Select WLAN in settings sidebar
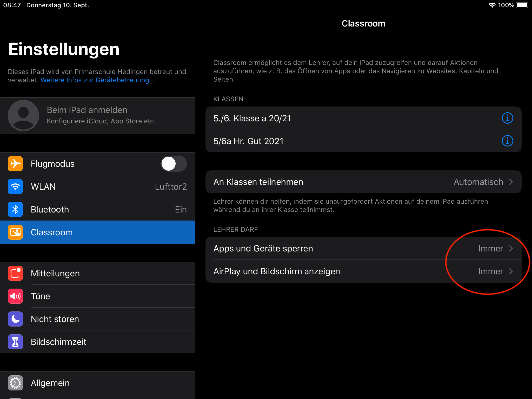The image size is (532, 399). 109,187
